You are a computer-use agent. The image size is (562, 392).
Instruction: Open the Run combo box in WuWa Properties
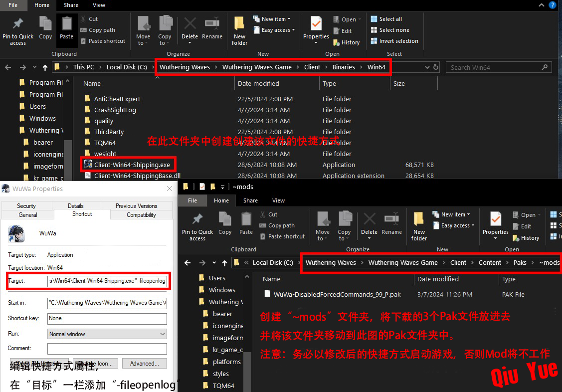tap(107, 334)
